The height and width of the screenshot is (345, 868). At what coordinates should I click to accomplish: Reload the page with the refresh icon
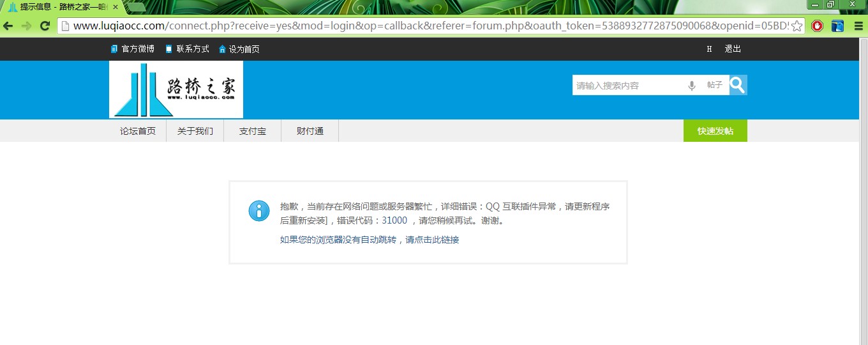click(45, 26)
